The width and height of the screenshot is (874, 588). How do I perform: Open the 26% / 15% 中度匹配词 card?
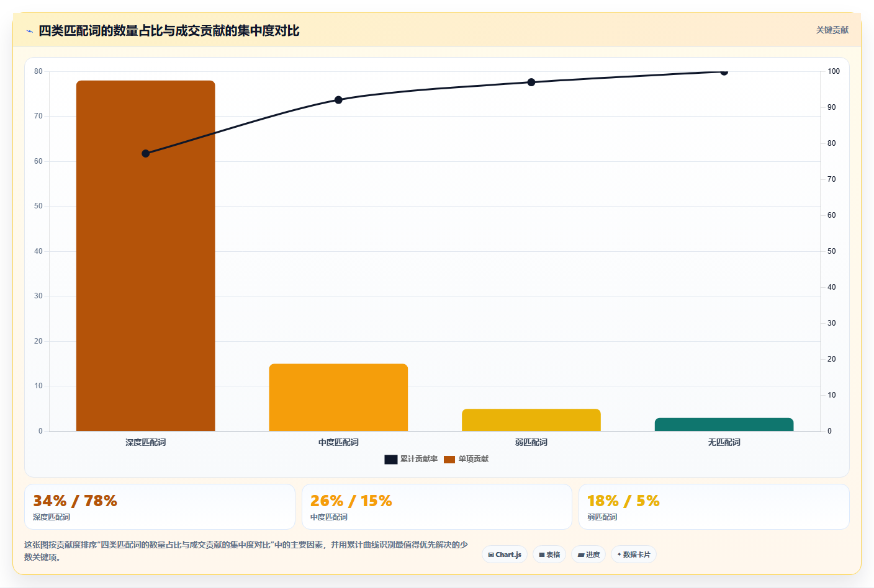pos(437,507)
